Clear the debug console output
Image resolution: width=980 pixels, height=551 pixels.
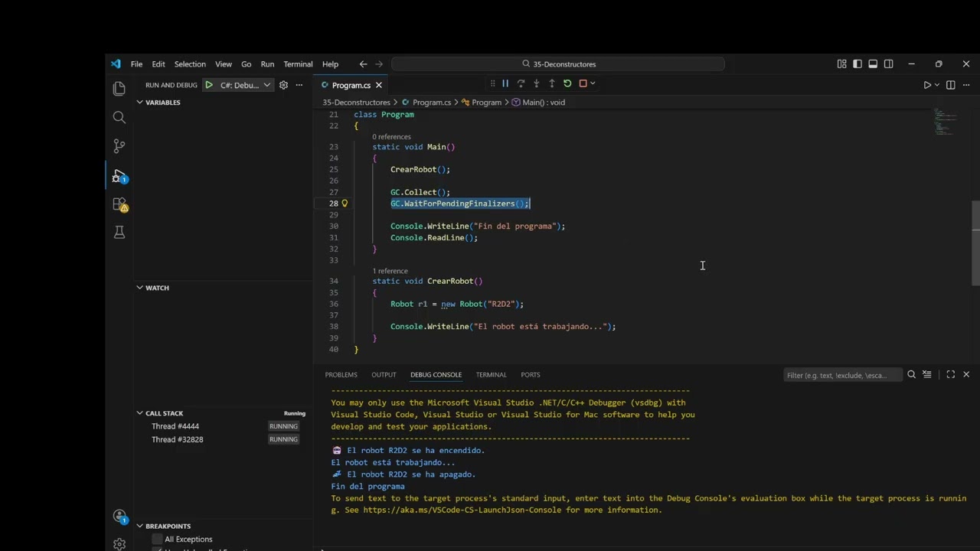click(927, 375)
